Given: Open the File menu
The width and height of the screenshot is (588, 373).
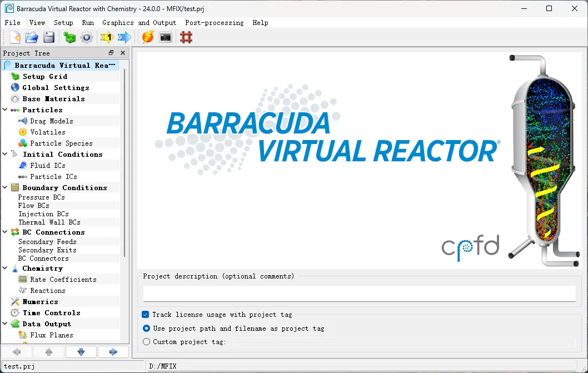Looking at the screenshot, I should 12,23.
